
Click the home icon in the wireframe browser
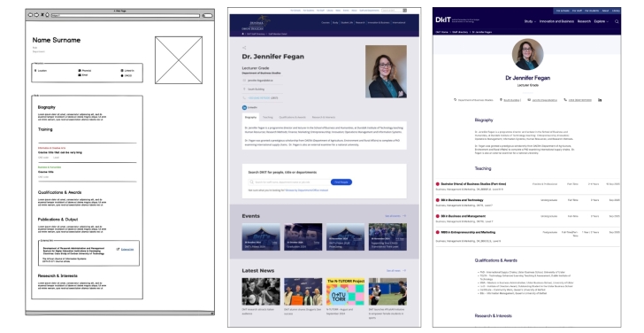point(47,15)
